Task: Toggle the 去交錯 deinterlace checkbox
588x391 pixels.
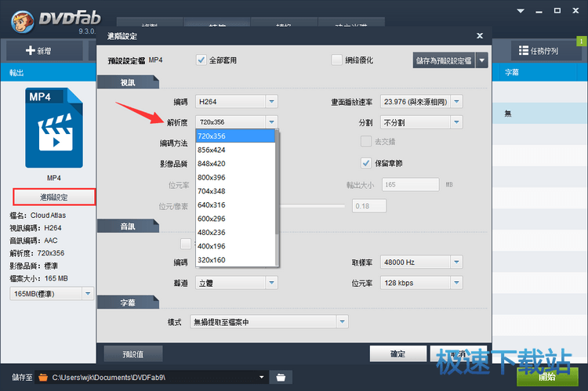Action: (x=366, y=141)
